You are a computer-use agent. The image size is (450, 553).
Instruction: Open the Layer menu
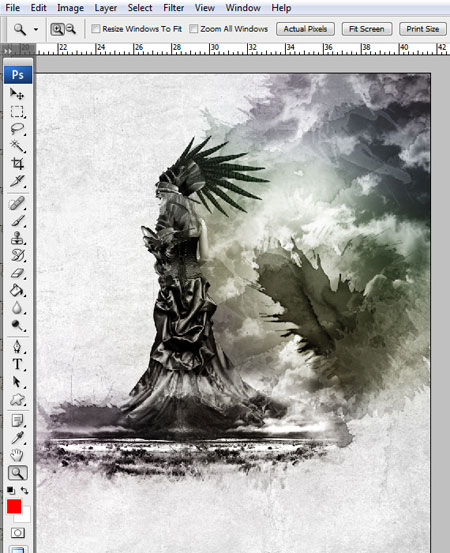click(105, 8)
